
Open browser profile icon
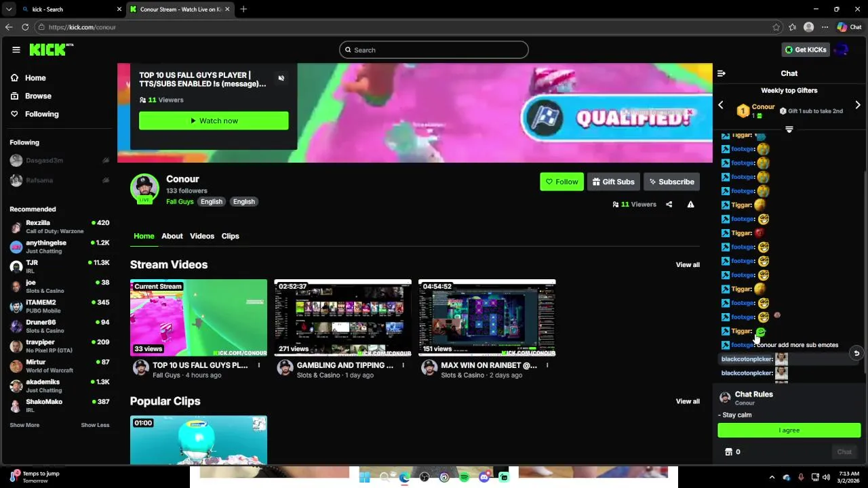[x=808, y=27]
